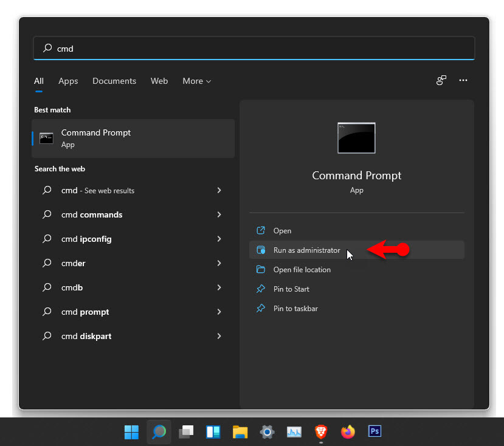504x446 pixels.
Task: Click the Pin to Start pin icon
Action: point(261,289)
